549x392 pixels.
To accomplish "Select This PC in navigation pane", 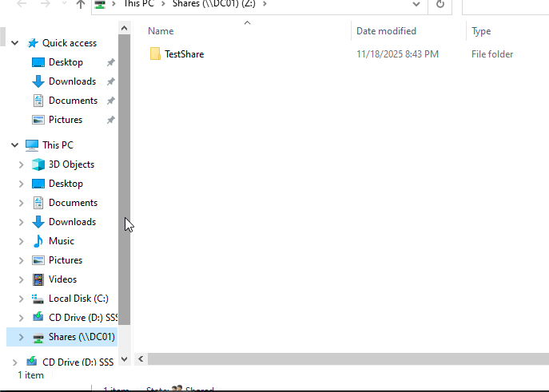I will (58, 145).
